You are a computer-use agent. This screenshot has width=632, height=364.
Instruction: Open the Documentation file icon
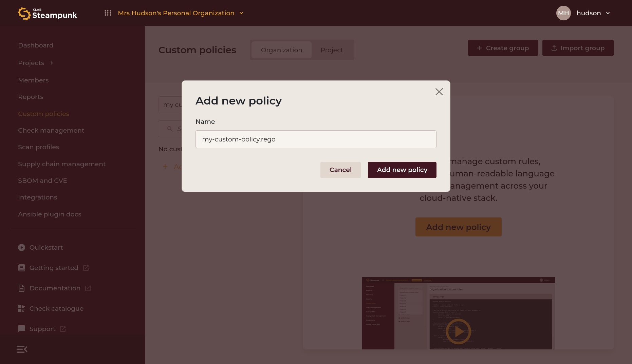point(21,288)
